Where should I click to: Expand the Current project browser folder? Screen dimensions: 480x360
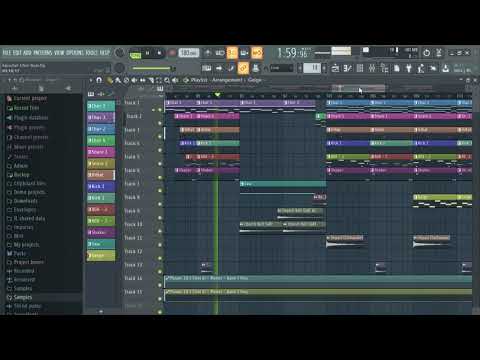tap(27, 98)
